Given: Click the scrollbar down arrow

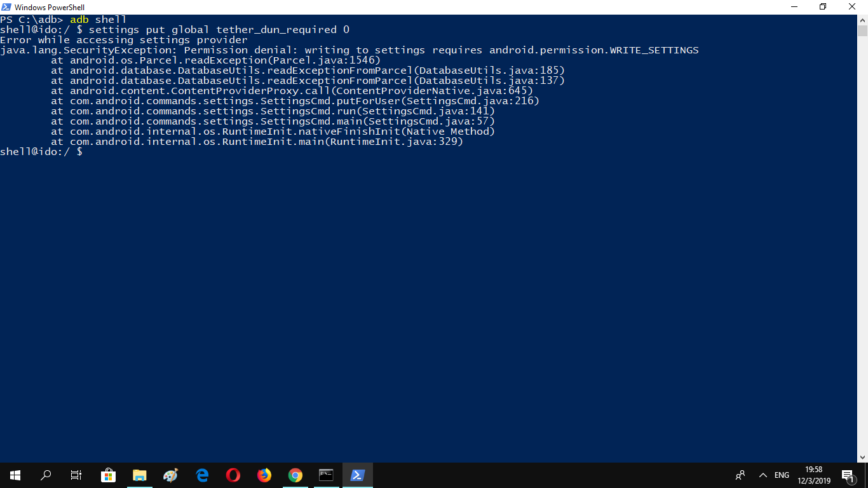Looking at the screenshot, I should [x=862, y=457].
